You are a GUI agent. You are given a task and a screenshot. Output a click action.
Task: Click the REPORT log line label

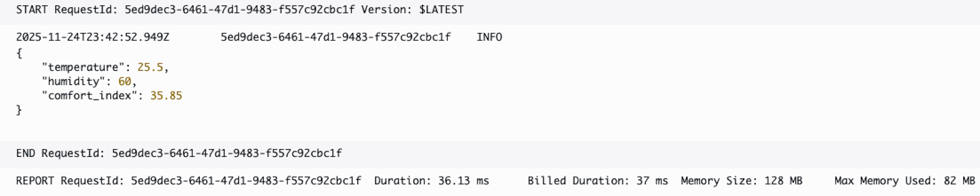[x=35, y=181]
